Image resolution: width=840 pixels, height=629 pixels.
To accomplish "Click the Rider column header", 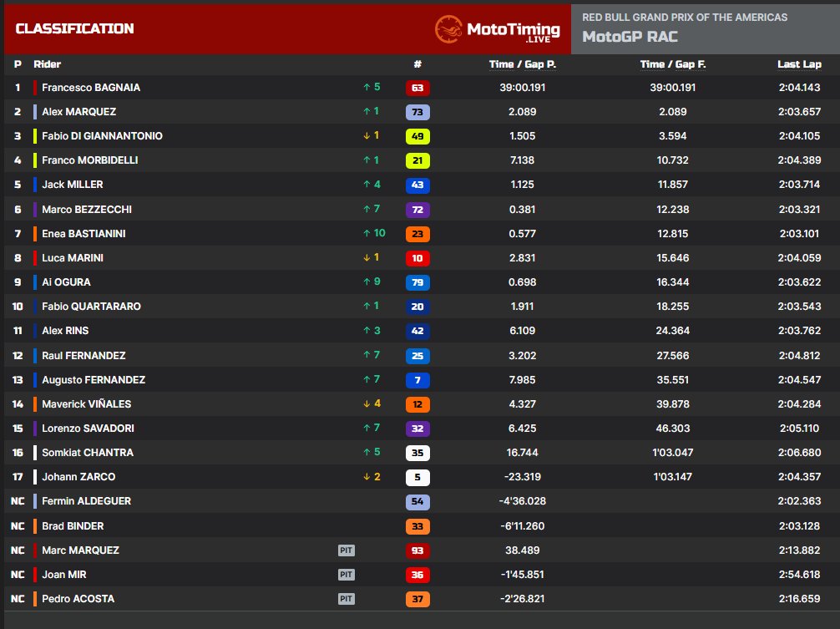I will coord(47,64).
